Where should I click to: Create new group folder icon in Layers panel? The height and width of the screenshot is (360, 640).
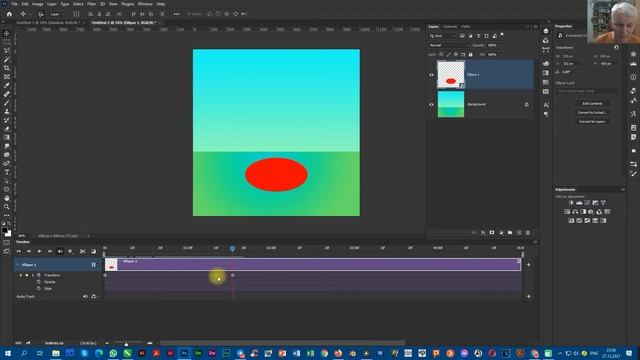(510, 233)
